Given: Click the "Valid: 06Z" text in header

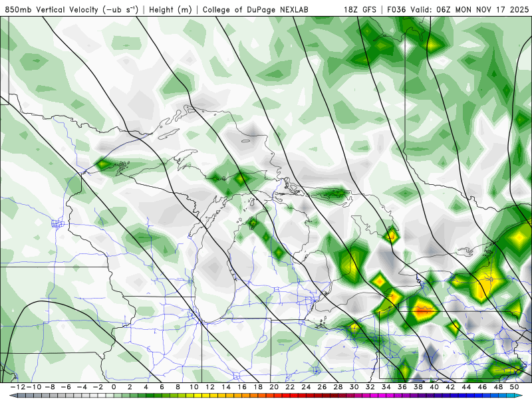Looking at the screenshot, I should pyautogui.click(x=430, y=10).
